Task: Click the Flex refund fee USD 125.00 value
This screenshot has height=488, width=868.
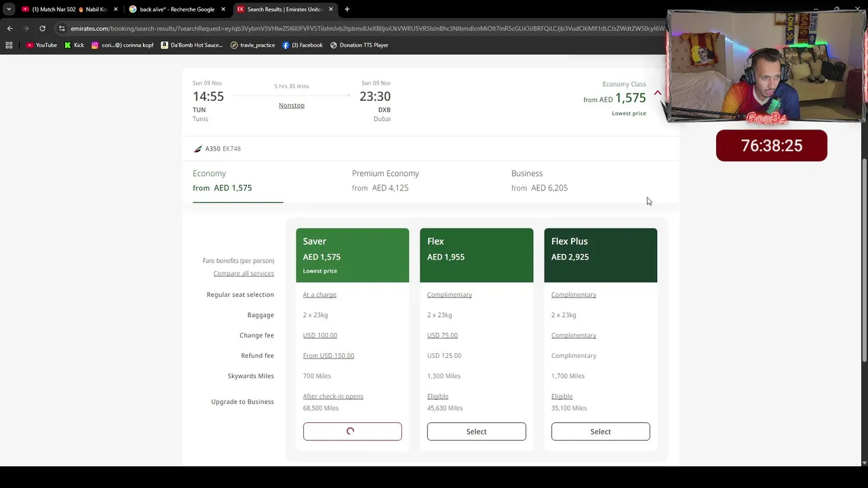Action: coord(444,356)
